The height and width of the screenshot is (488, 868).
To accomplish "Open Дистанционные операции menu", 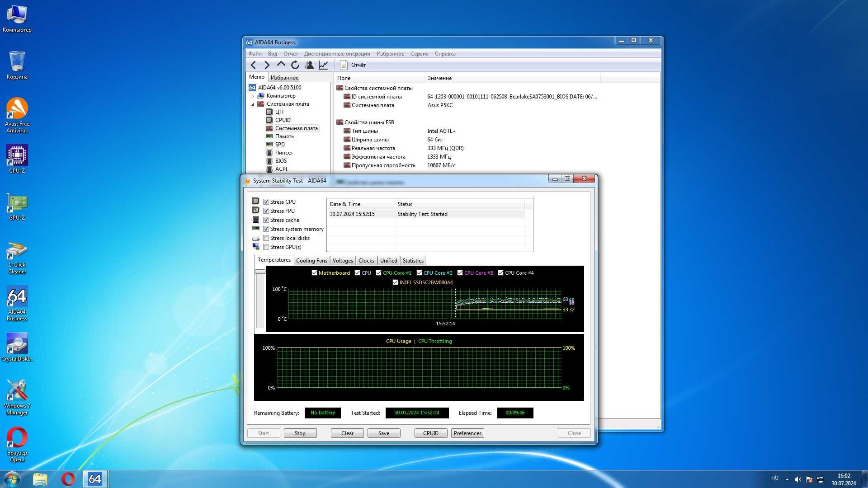I will click(x=337, y=54).
